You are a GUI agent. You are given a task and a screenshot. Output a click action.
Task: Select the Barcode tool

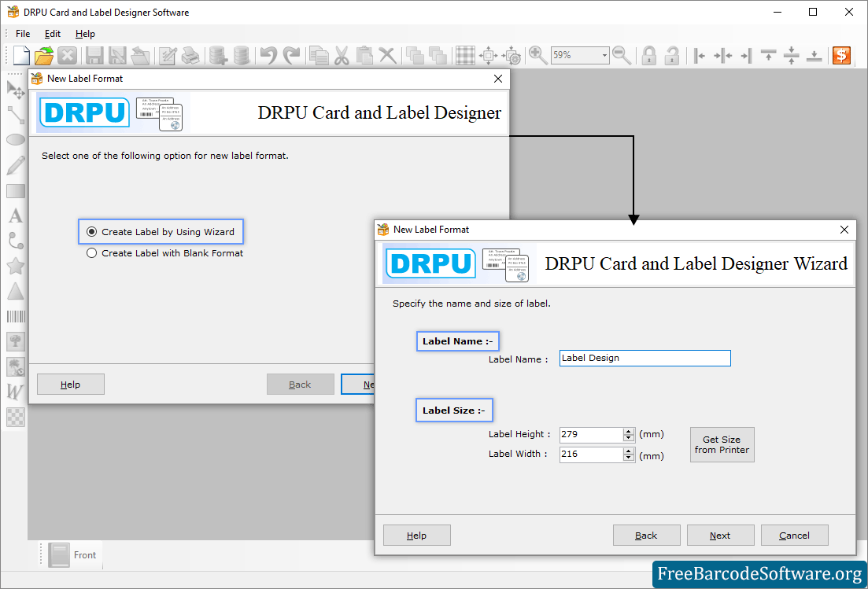[x=16, y=316]
